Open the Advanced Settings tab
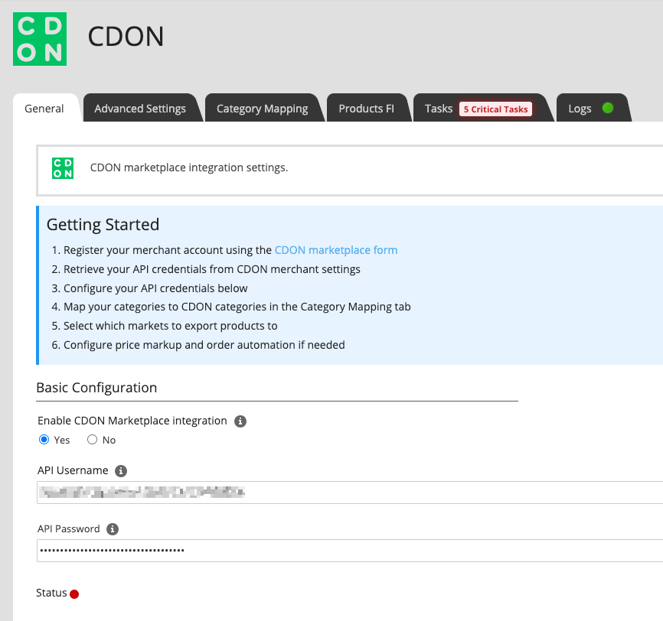Screen dimensions: 663x621 (x=140, y=108)
